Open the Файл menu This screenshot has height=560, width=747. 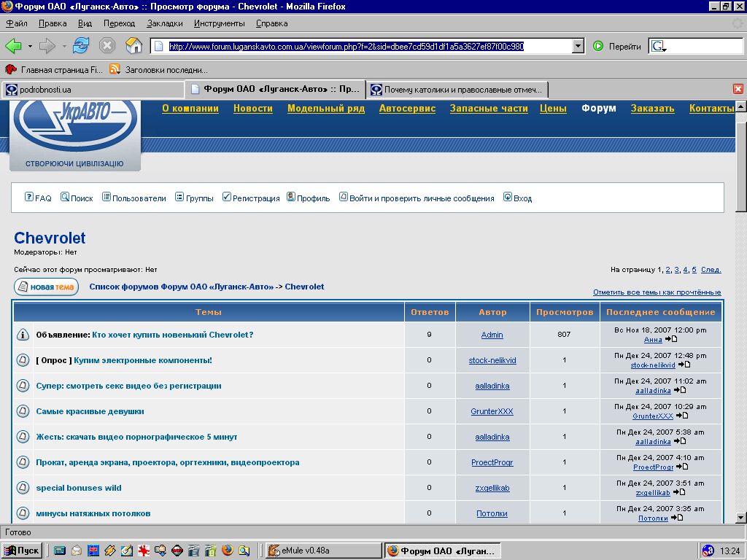coord(17,23)
